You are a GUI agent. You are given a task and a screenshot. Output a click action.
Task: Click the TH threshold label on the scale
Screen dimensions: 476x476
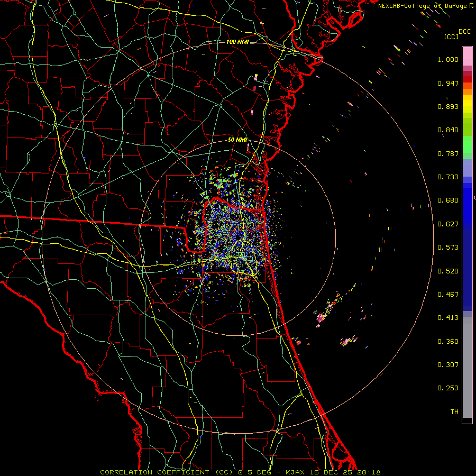click(454, 412)
